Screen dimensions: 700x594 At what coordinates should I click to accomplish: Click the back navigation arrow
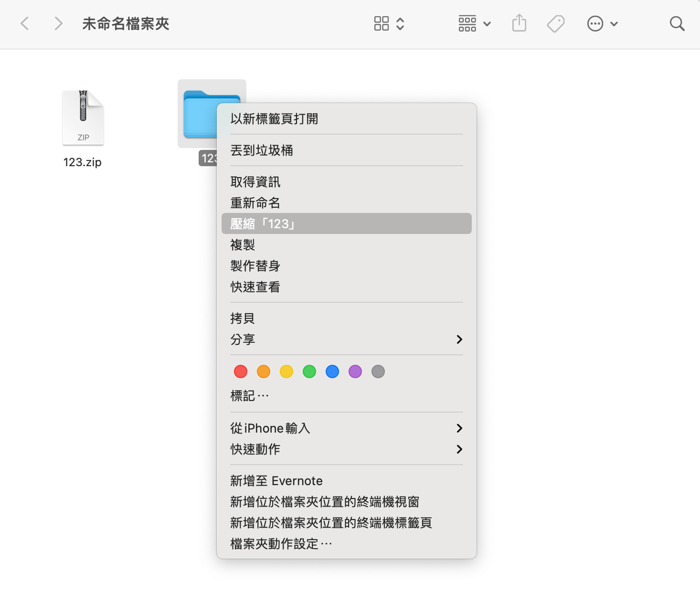click(25, 23)
